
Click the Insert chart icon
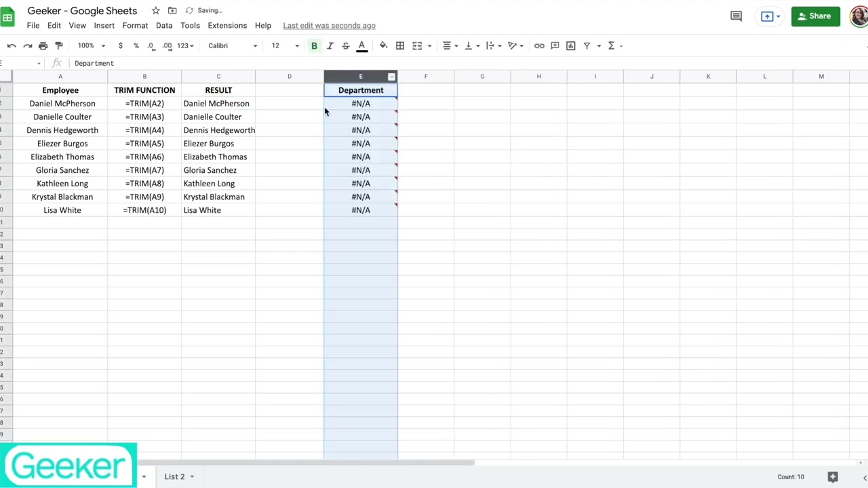[x=571, y=45]
